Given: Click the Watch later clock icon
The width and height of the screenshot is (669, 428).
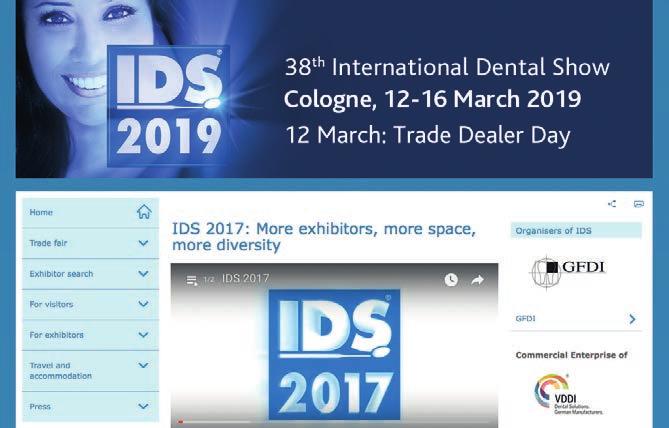Looking at the screenshot, I should click(x=451, y=280).
